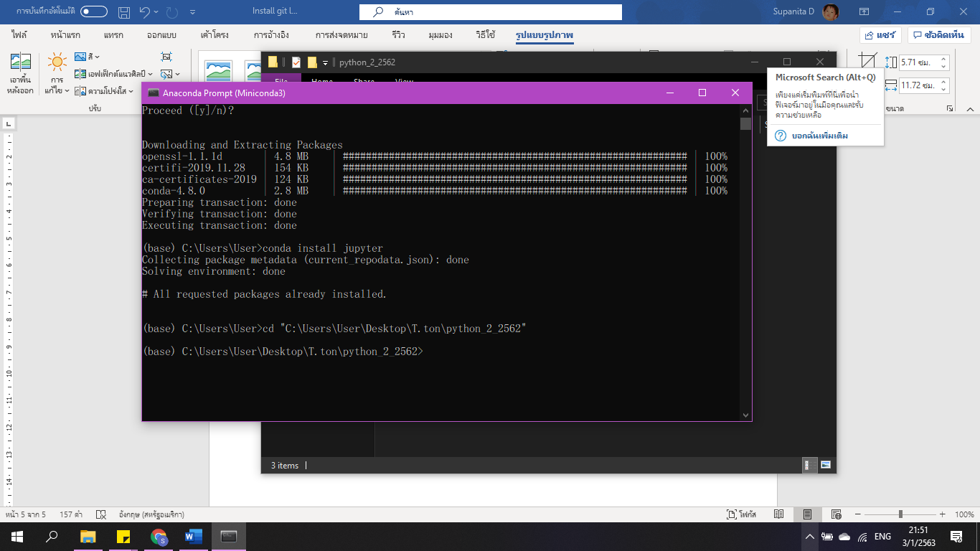Click the Word search box ค้นหา

(x=491, y=12)
